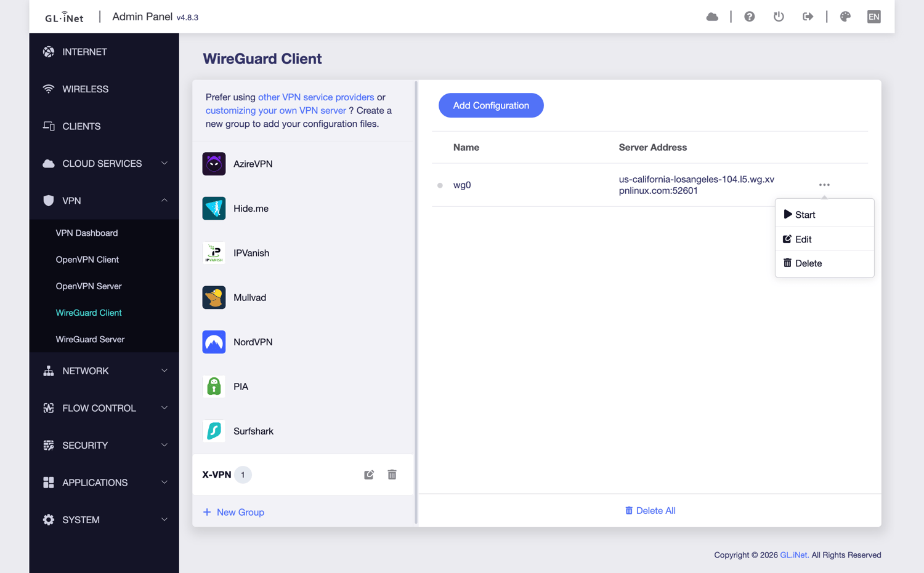Select the IPVanish provider icon
Viewport: 924px width, 573px height.
coord(214,253)
